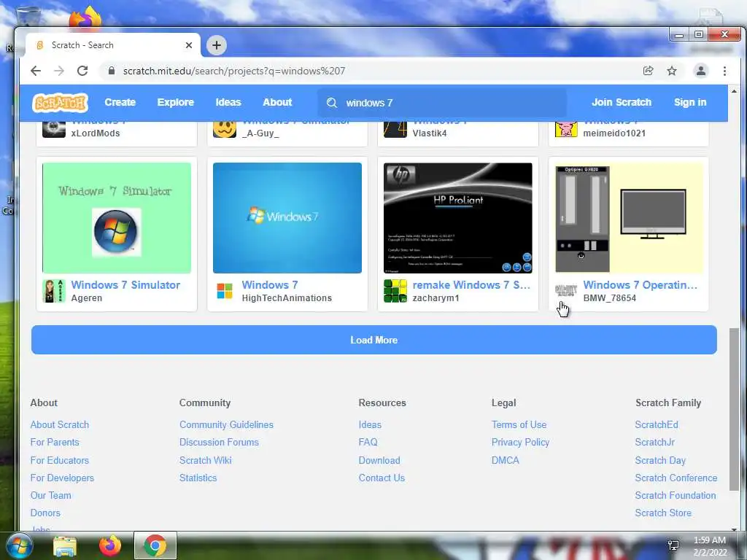Open the Statistics footer link
The height and width of the screenshot is (560, 747).
point(198,478)
